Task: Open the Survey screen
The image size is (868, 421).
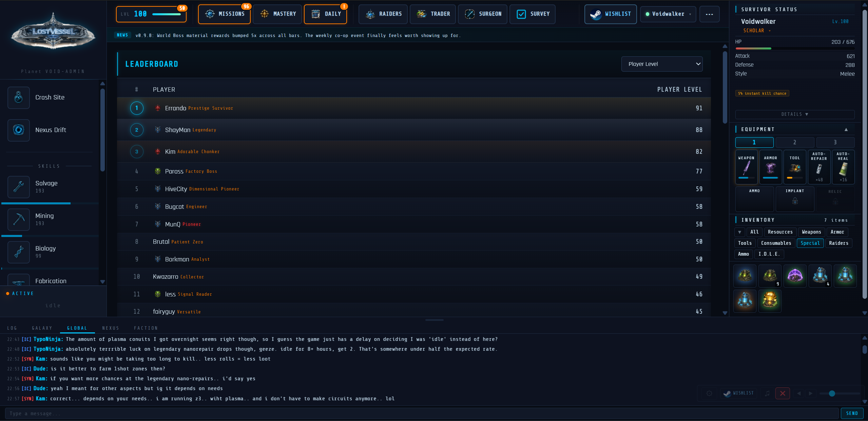Action: (x=533, y=14)
